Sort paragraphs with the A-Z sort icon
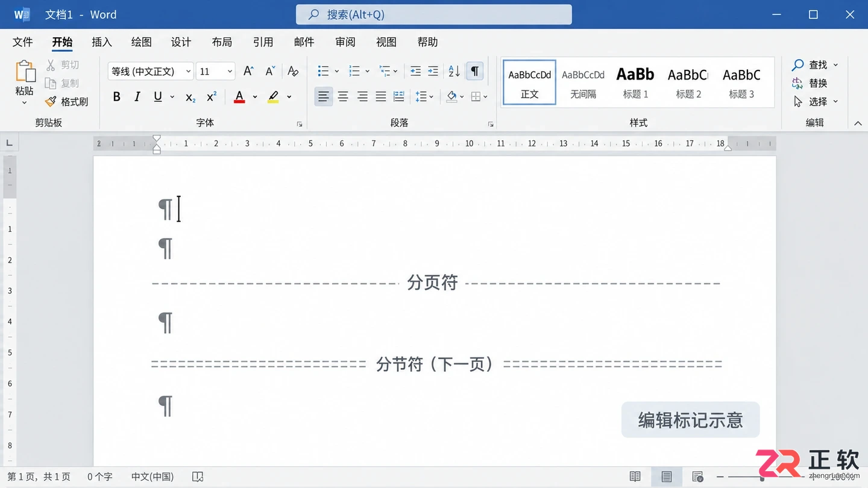 (x=454, y=71)
